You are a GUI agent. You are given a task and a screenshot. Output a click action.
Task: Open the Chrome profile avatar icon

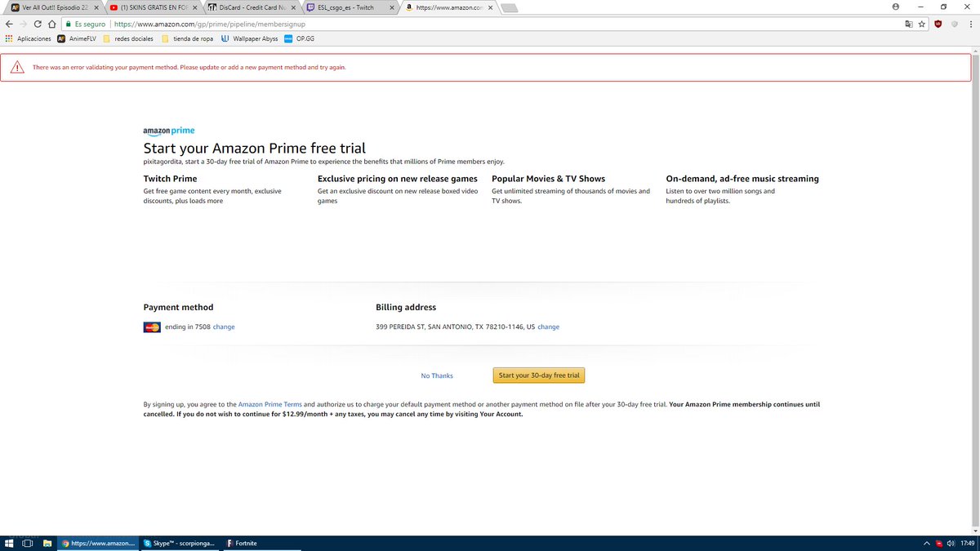[896, 6]
